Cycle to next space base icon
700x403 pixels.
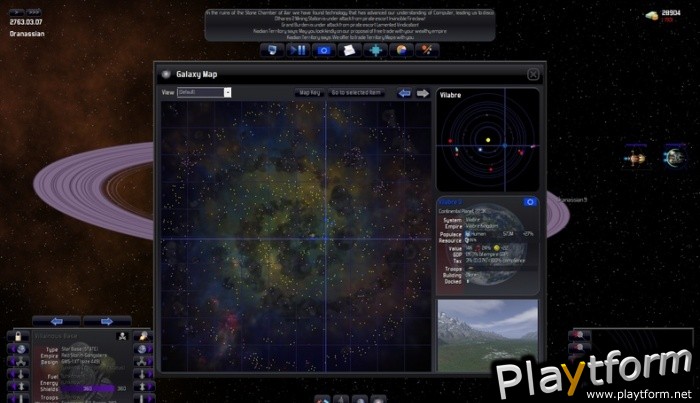[x=143, y=361]
